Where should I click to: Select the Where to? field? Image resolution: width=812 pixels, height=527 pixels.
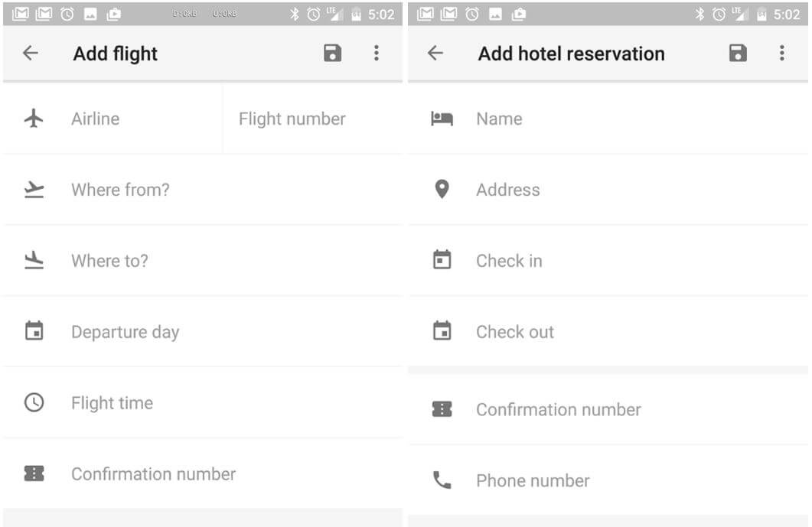(214, 261)
